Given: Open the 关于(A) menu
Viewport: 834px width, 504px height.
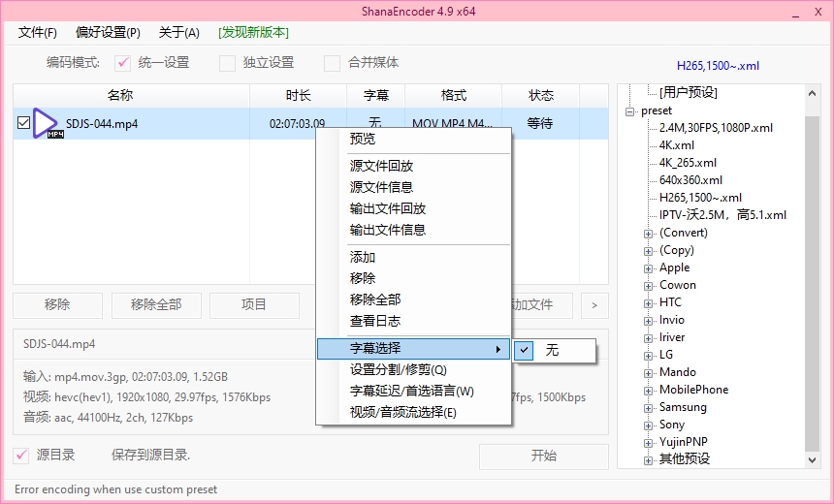Looking at the screenshot, I should pyautogui.click(x=179, y=33).
